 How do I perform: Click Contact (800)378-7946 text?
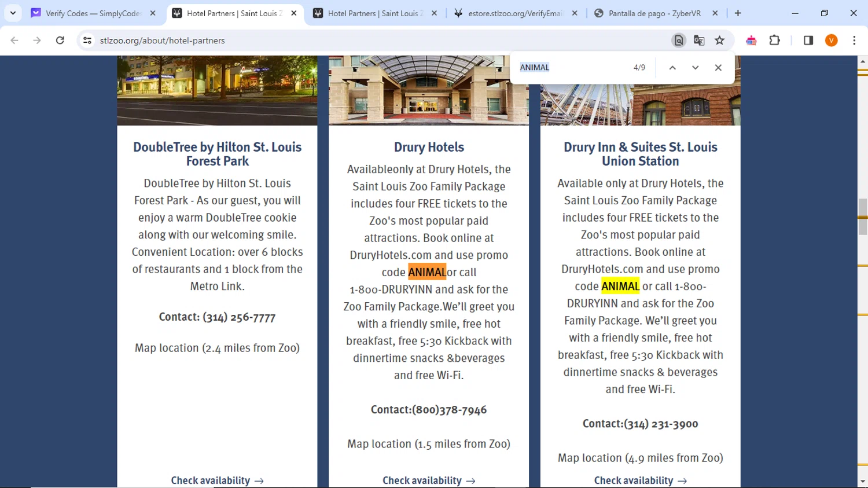click(429, 410)
